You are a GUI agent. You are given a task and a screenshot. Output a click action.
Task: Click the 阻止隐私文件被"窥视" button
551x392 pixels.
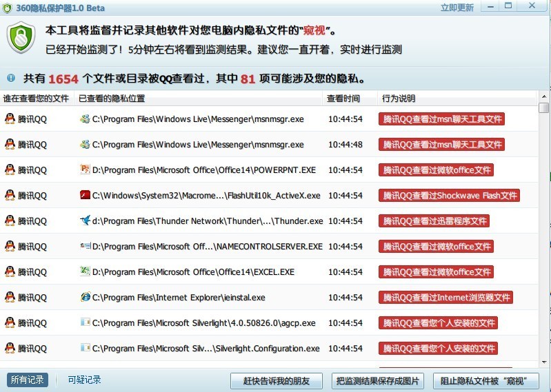click(486, 381)
